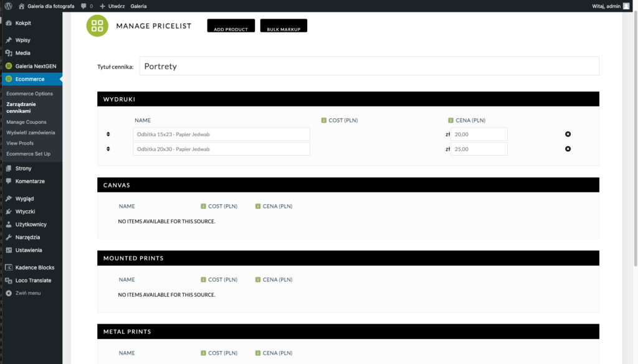Click the WordPress logo icon

point(9,6)
